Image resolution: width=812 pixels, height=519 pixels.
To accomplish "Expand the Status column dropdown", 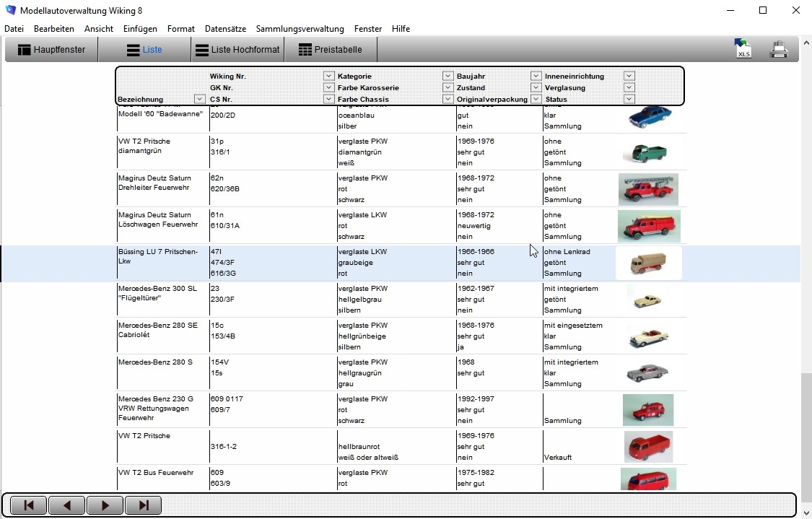I will (629, 99).
